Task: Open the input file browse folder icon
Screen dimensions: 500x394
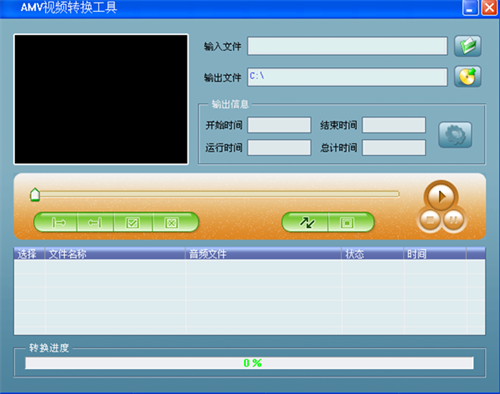Action: [468, 46]
